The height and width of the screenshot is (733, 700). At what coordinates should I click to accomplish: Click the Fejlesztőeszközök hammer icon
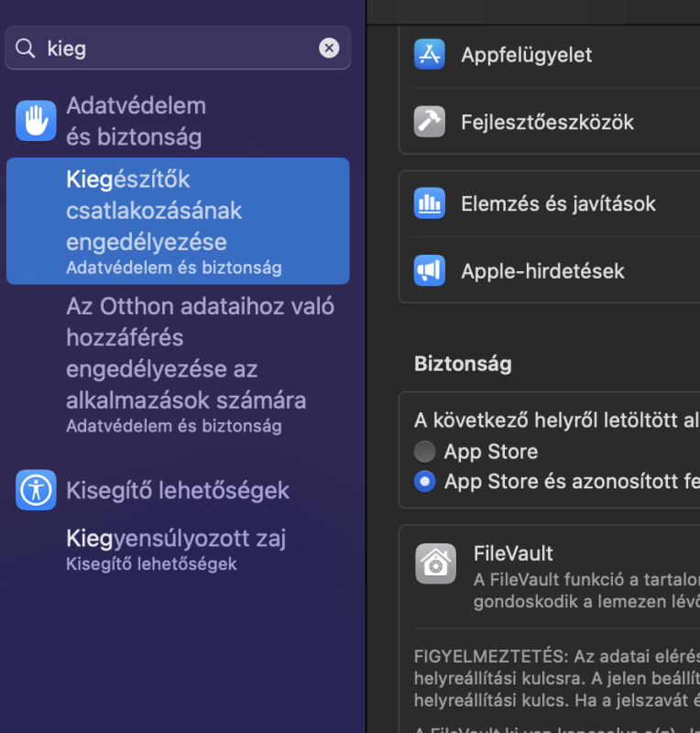pos(429,122)
